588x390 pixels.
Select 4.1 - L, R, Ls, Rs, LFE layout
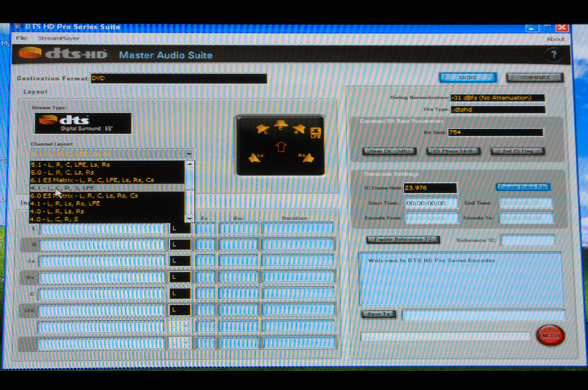coord(107,203)
